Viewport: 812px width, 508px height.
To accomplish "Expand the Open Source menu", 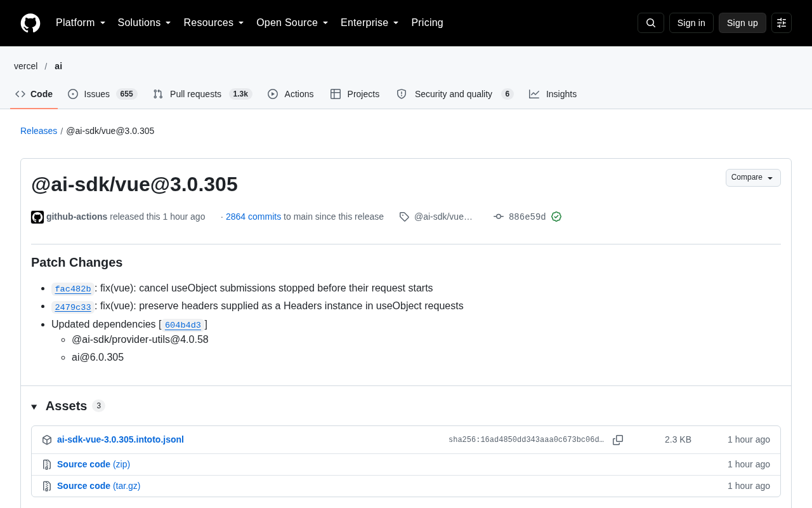I will tap(292, 23).
